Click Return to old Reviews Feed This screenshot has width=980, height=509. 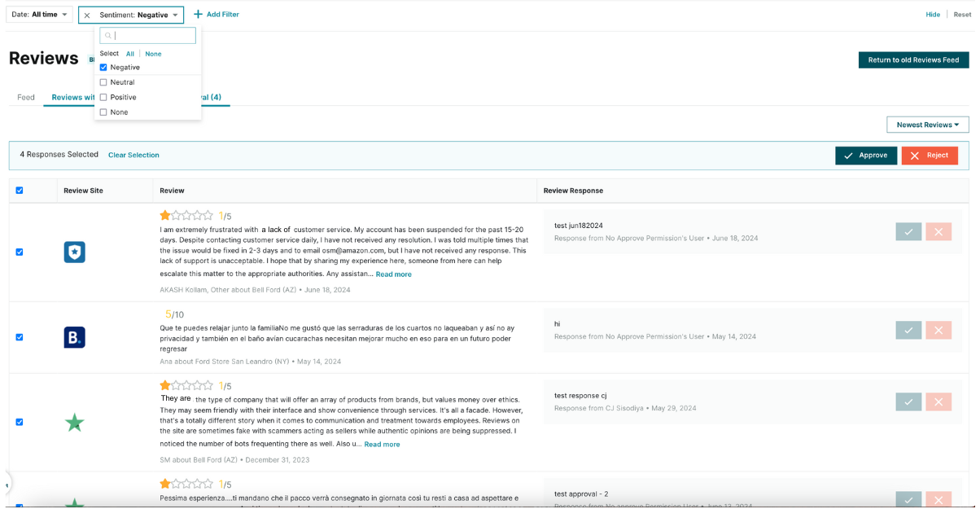coord(913,59)
